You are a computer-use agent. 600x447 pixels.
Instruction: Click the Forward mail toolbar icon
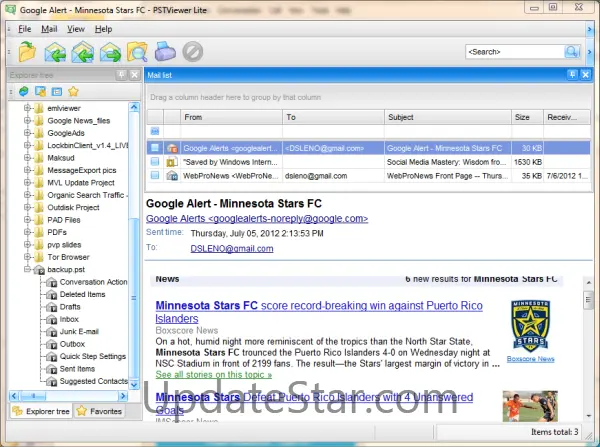point(111,51)
